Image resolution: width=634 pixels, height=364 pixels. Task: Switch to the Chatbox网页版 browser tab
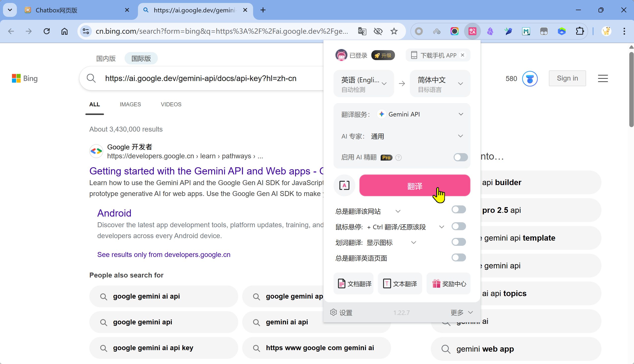pyautogui.click(x=57, y=10)
